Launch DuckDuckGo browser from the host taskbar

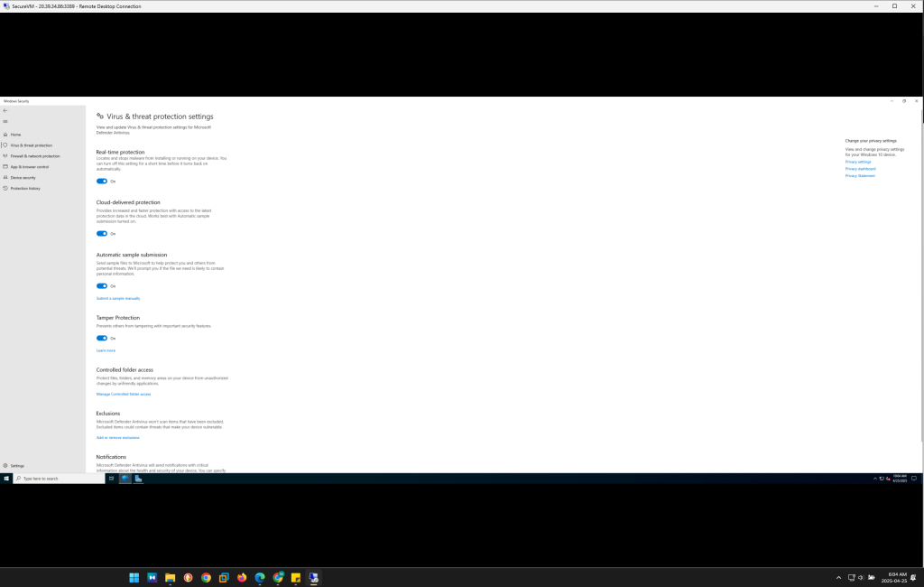(x=188, y=578)
